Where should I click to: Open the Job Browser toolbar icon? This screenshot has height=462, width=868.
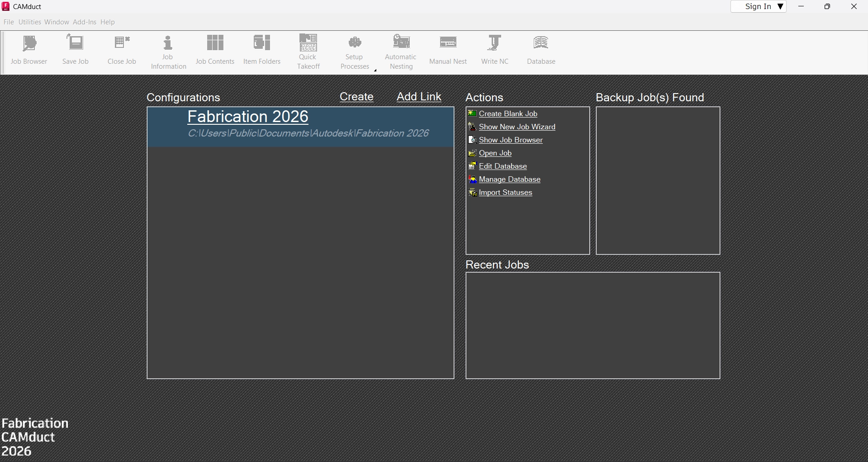pyautogui.click(x=29, y=50)
